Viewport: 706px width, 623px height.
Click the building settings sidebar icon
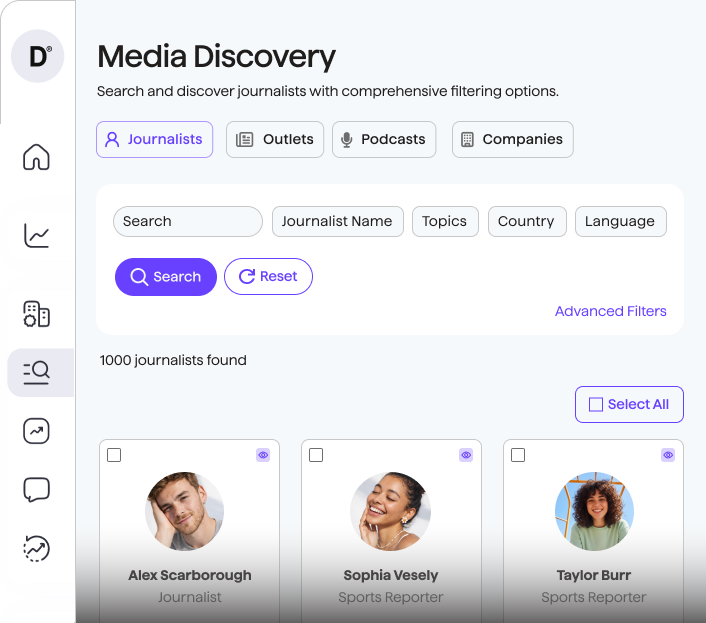pyautogui.click(x=37, y=314)
